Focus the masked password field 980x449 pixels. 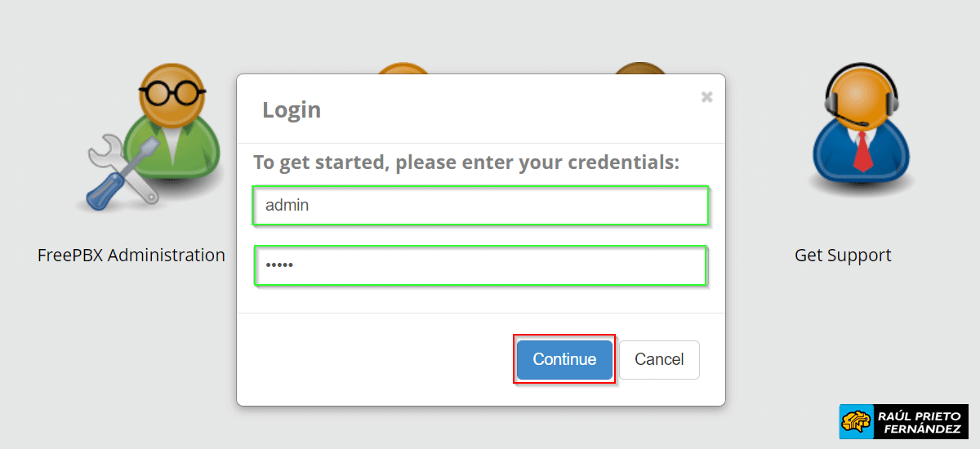click(x=480, y=265)
